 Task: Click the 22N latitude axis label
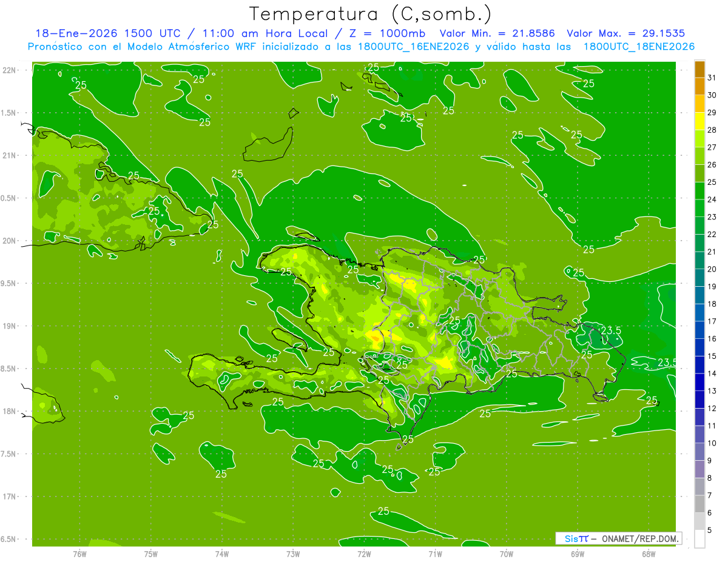point(8,70)
